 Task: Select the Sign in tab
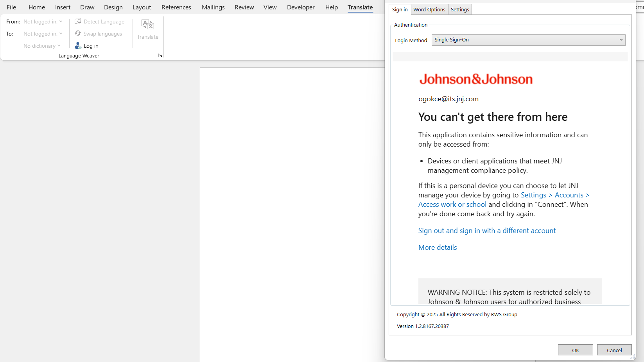[x=400, y=9]
